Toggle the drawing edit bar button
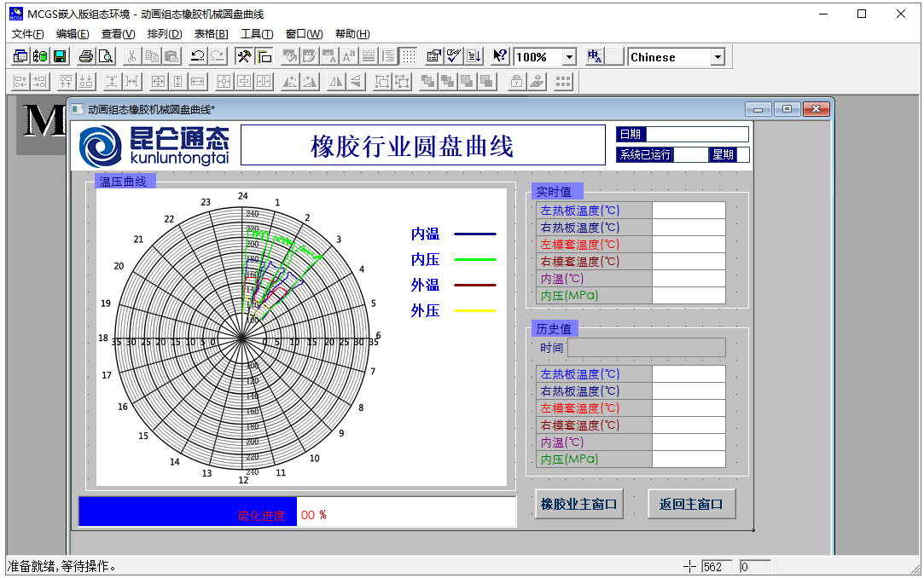This screenshot has width=924, height=578. click(264, 56)
